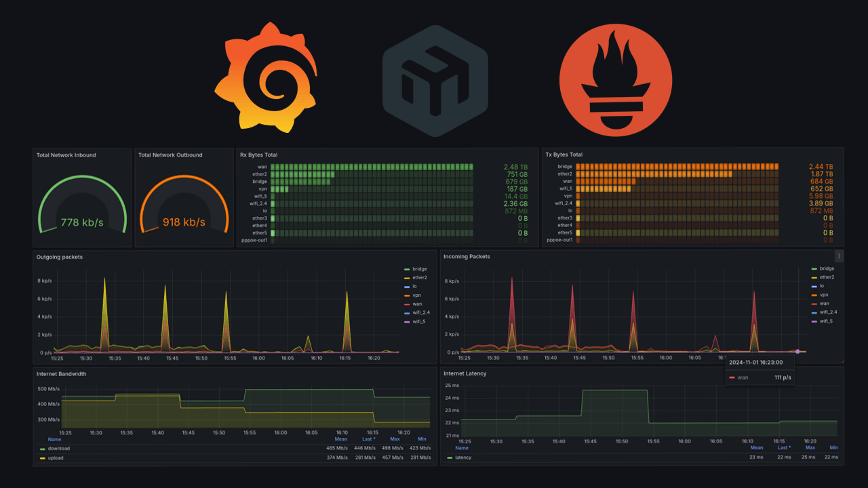Click the 374 Mb/s upload mean value
The height and width of the screenshot is (488, 868).
point(336,457)
